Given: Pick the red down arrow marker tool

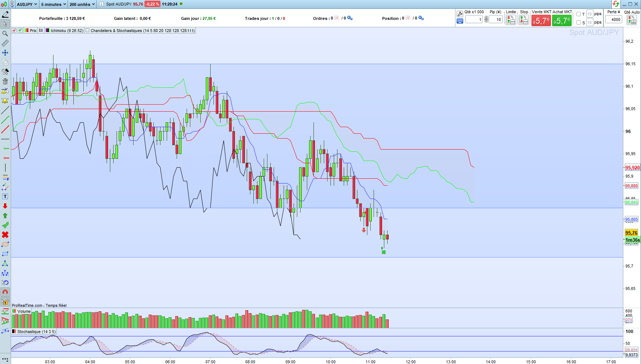Looking at the screenshot, I should [5, 206].
